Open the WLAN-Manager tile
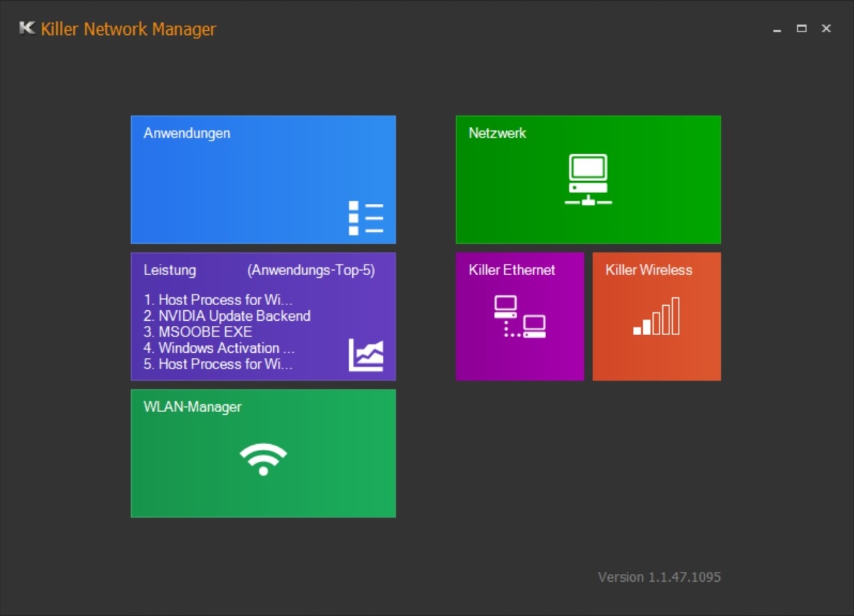 click(263, 453)
